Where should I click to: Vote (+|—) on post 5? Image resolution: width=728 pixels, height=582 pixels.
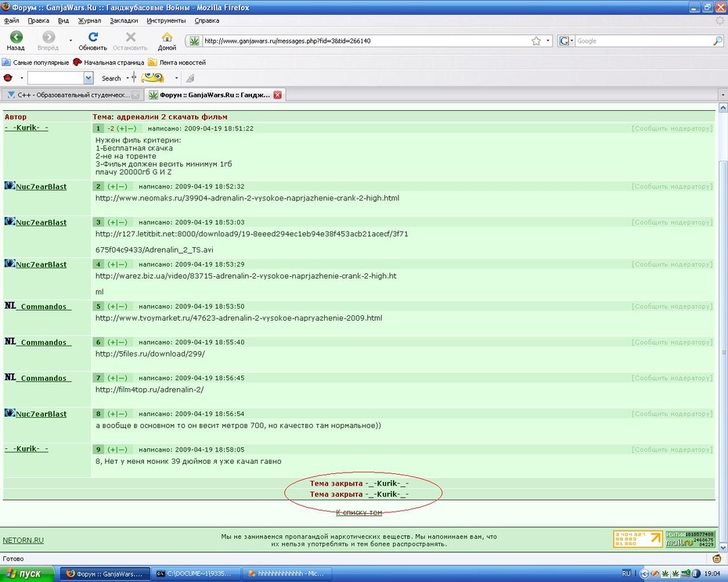click(x=117, y=307)
